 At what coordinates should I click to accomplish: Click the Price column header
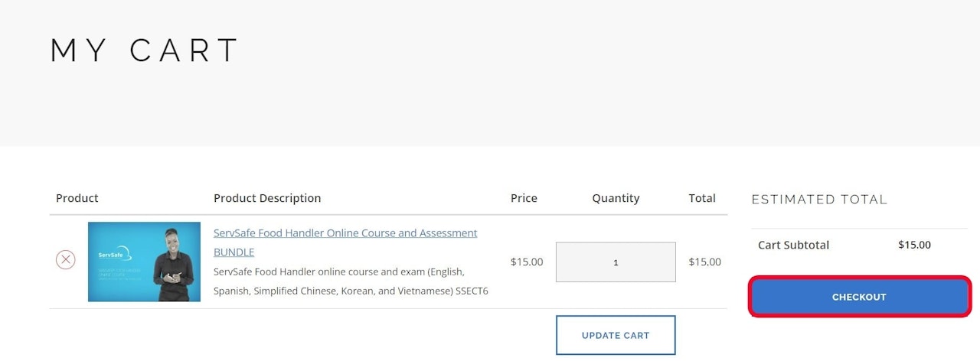pyautogui.click(x=524, y=198)
